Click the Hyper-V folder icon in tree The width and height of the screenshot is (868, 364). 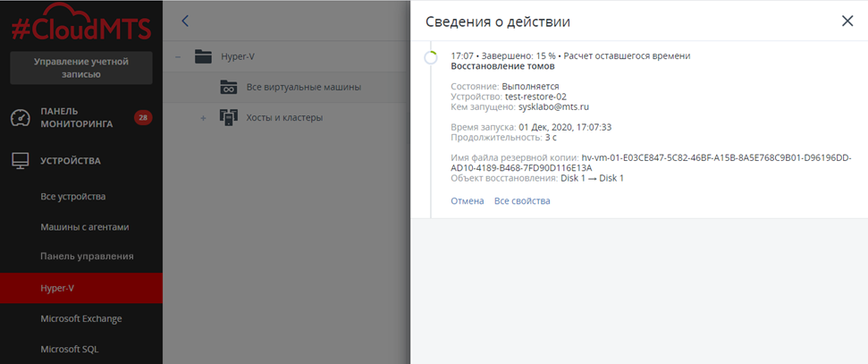[x=203, y=56]
